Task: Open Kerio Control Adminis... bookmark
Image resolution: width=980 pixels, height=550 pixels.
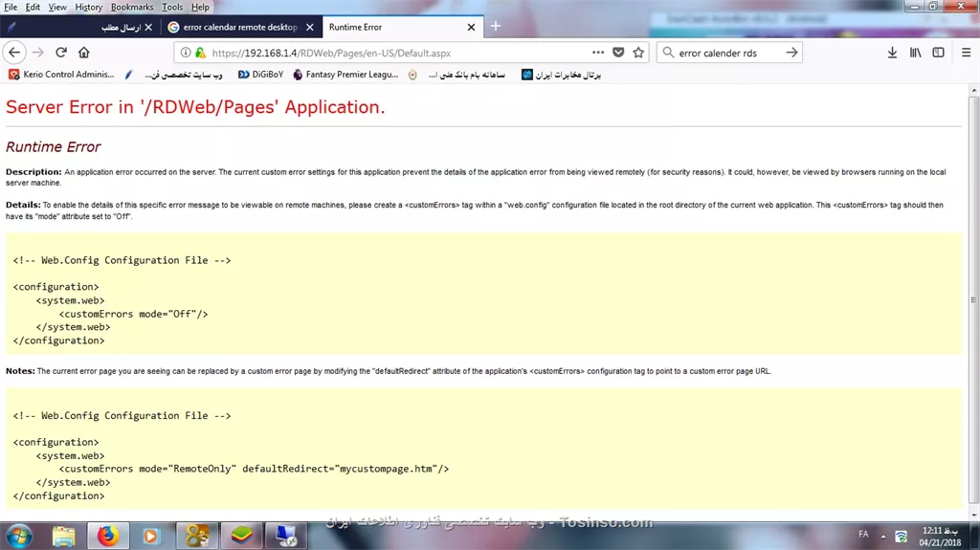Action: tap(61, 75)
